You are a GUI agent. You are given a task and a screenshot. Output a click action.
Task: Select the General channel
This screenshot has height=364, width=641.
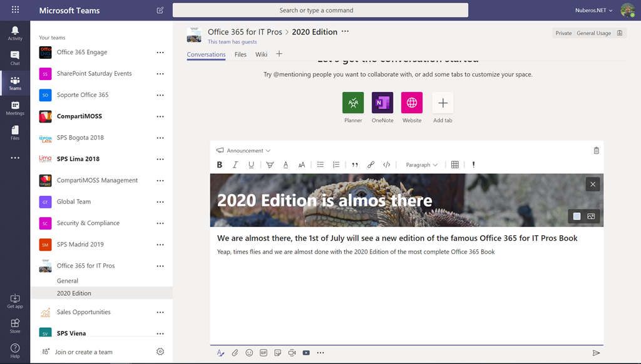point(68,281)
